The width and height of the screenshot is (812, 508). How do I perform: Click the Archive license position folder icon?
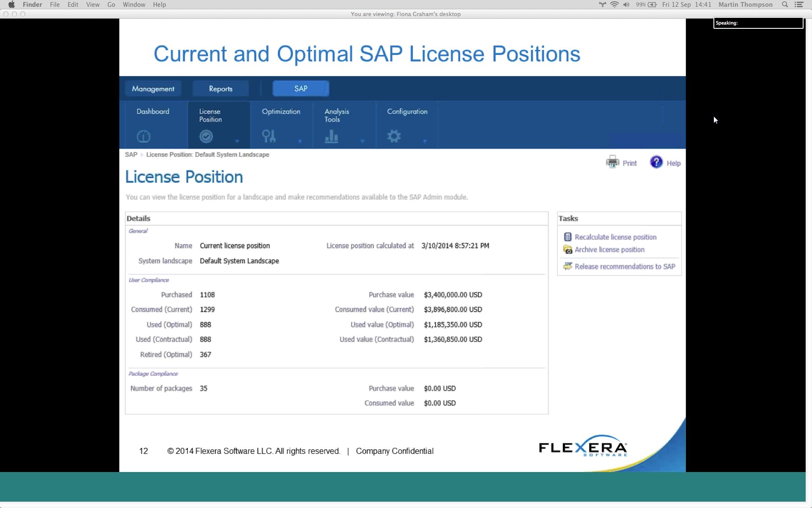tap(568, 250)
